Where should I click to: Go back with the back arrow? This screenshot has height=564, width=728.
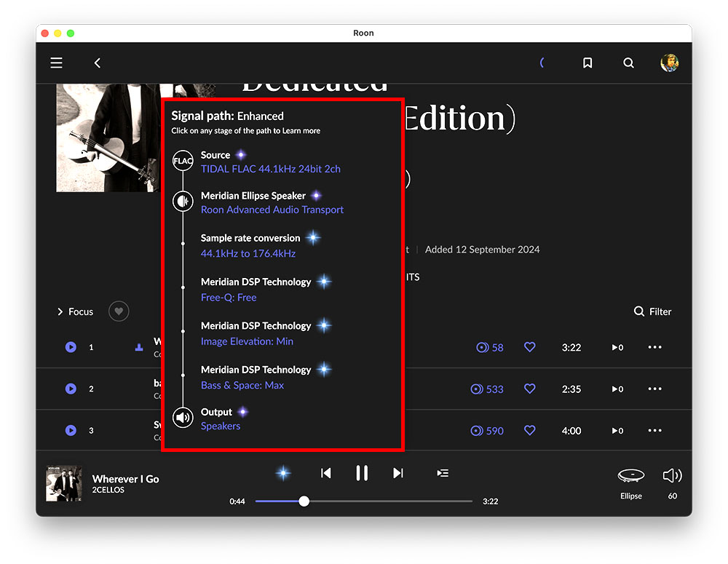[x=98, y=63]
